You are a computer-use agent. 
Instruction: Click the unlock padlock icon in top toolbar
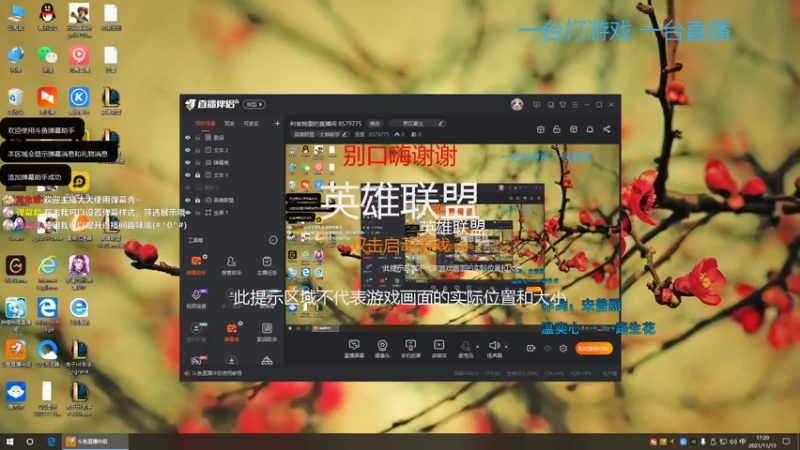pyautogui.click(x=557, y=130)
